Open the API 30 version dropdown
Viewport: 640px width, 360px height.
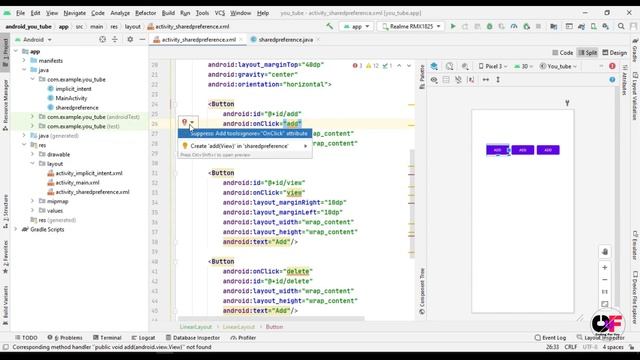pos(524,66)
